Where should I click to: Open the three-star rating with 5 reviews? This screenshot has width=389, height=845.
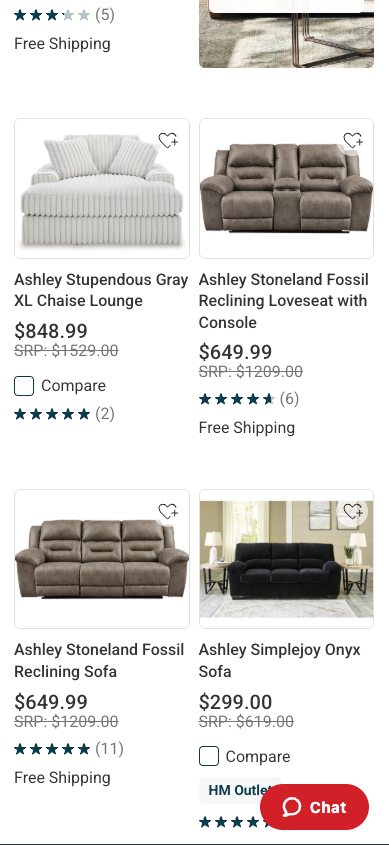[64, 15]
